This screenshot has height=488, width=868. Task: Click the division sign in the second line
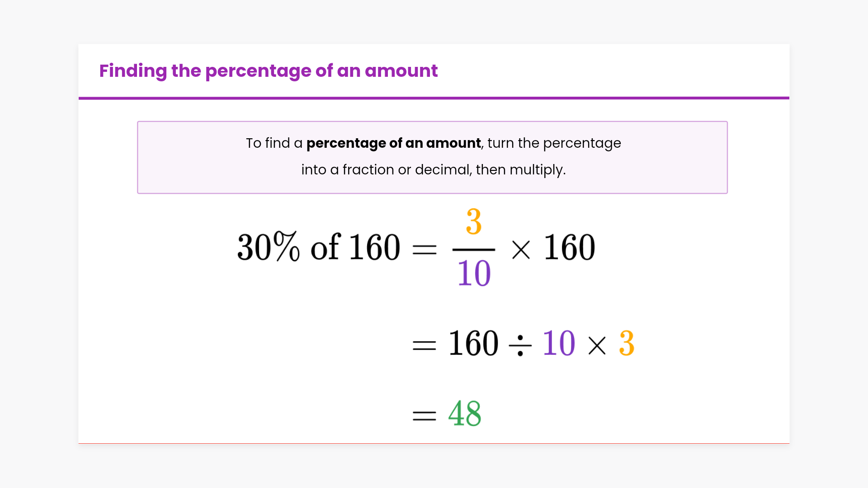point(520,346)
